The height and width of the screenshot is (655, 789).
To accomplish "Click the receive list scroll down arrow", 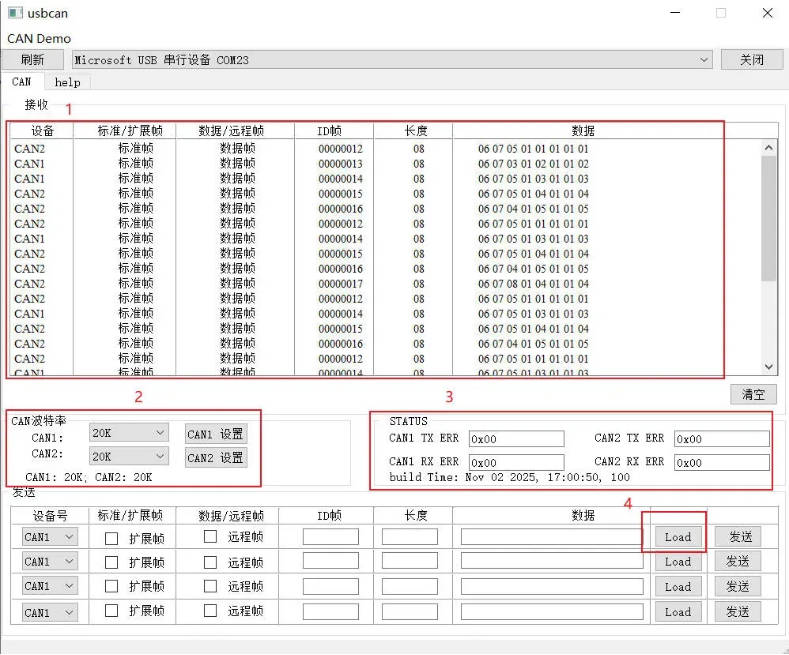I will coord(768,367).
